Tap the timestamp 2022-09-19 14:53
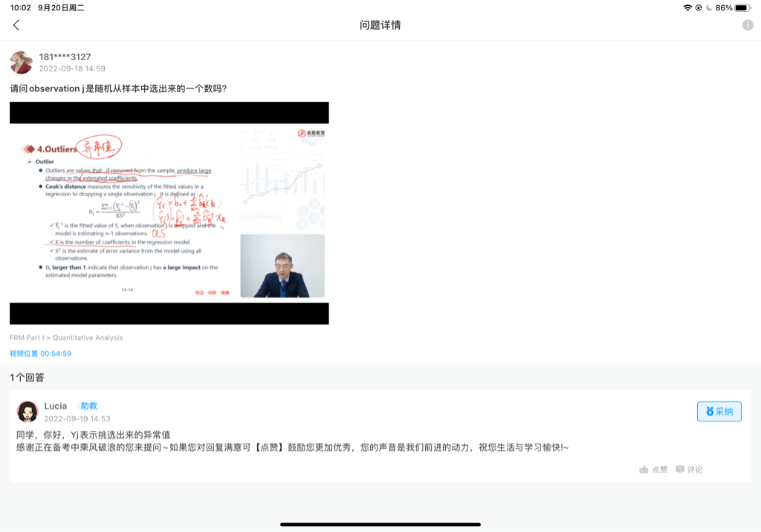The image size is (761, 532). pos(77,418)
